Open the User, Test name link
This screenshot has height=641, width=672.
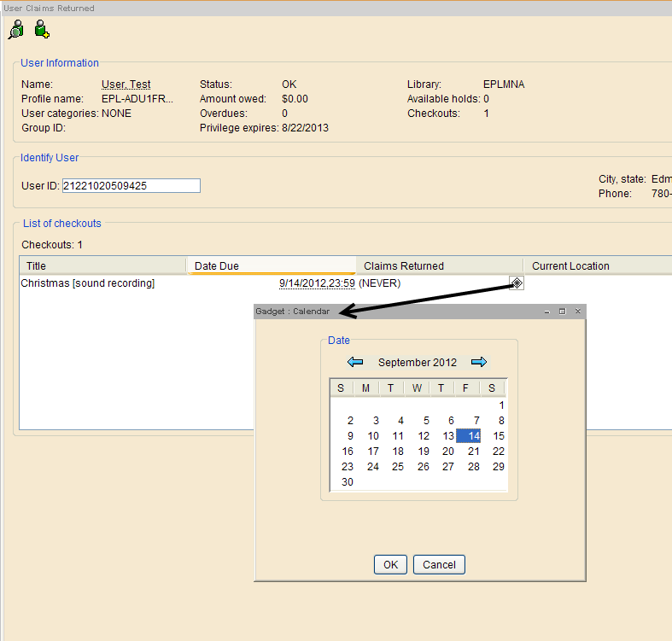[126, 84]
